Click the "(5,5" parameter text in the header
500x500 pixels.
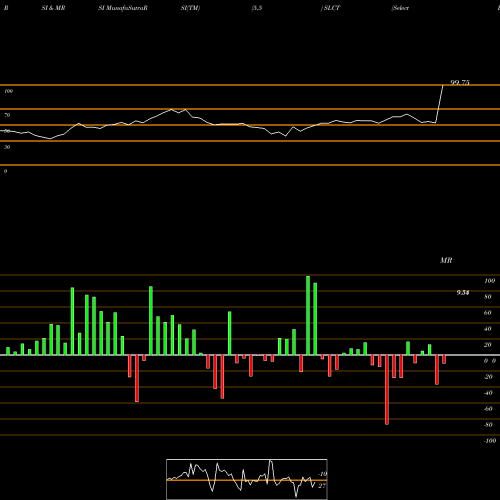[257, 8]
